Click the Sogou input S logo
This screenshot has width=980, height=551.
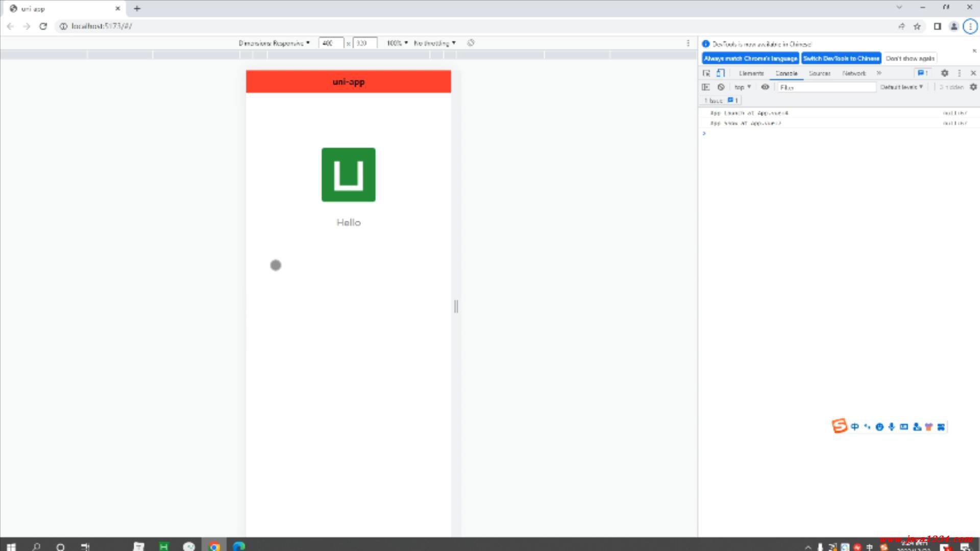coord(839,426)
